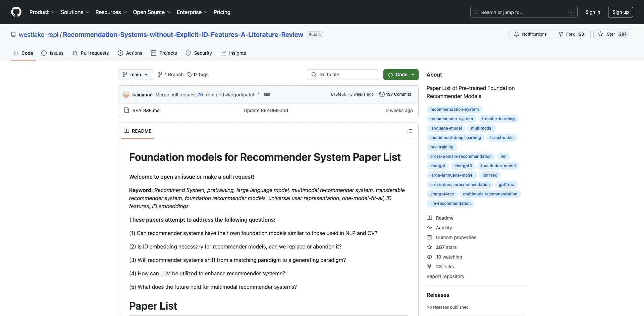Click the recommendation-system topic tag
This screenshot has height=316, width=644.
(454, 109)
